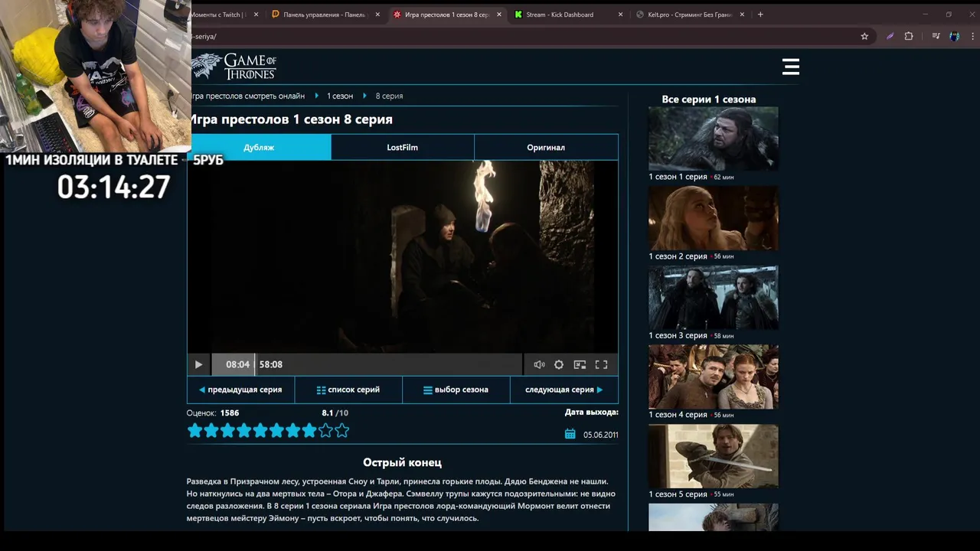Rate the episode with the fifth star
Screen dimensions: 980x551
(260, 431)
